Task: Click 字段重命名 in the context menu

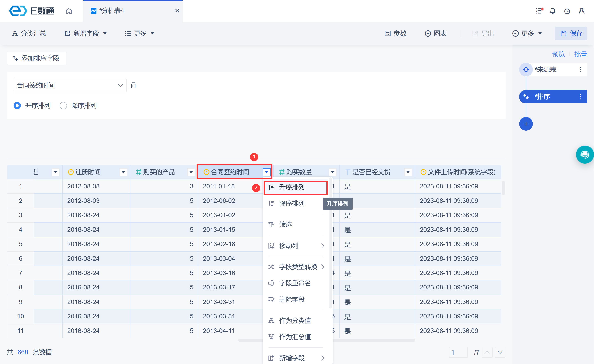Action: coord(295,283)
